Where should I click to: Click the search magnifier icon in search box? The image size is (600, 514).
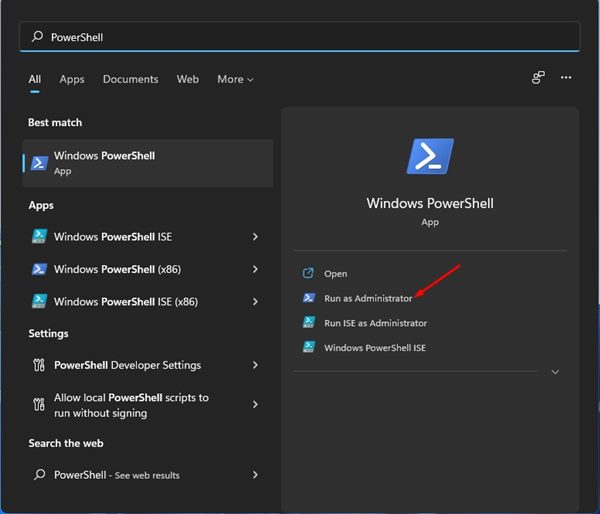pyautogui.click(x=37, y=37)
